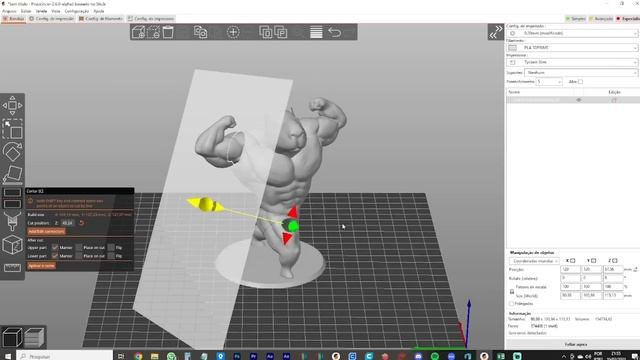Toggle object visibility eye icon
640x360 pixels.
[578, 100]
